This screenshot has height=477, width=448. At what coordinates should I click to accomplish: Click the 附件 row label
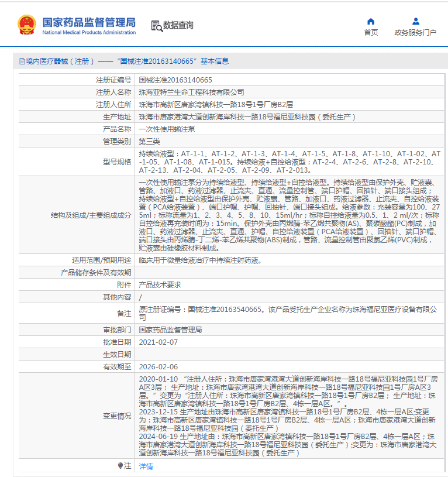pyautogui.click(x=124, y=285)
